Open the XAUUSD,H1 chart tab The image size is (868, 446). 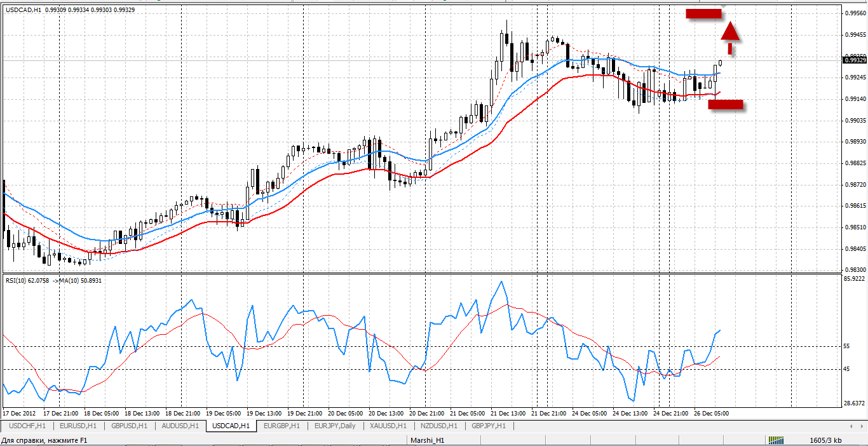388,426
